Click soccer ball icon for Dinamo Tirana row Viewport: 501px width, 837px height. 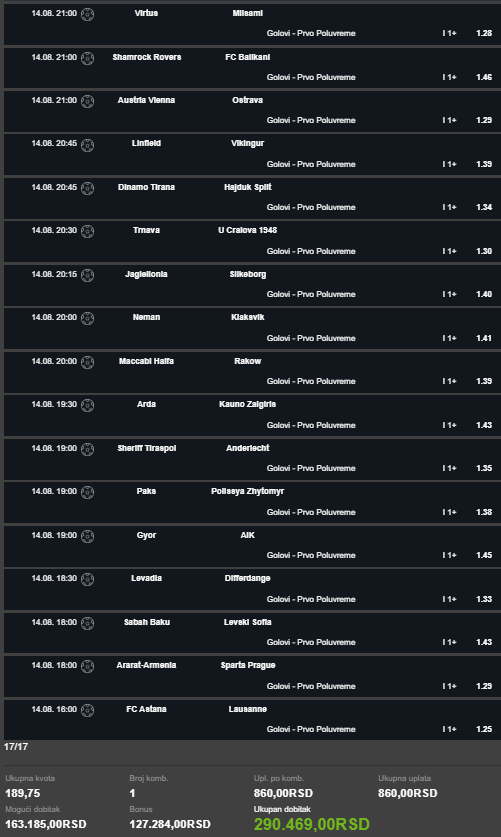tap(88, 188)
